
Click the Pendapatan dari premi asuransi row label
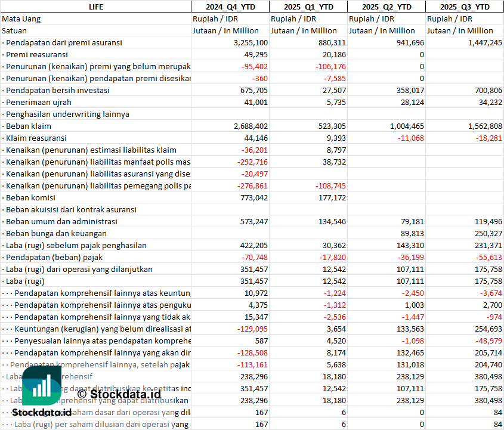[64, 42]
